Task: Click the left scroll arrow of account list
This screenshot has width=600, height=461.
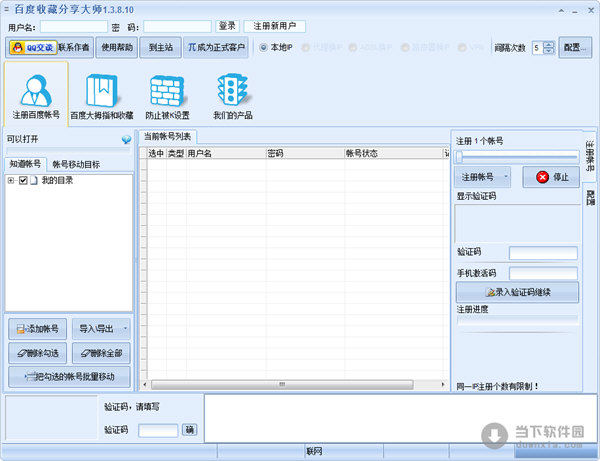Action: pos(144,384)
